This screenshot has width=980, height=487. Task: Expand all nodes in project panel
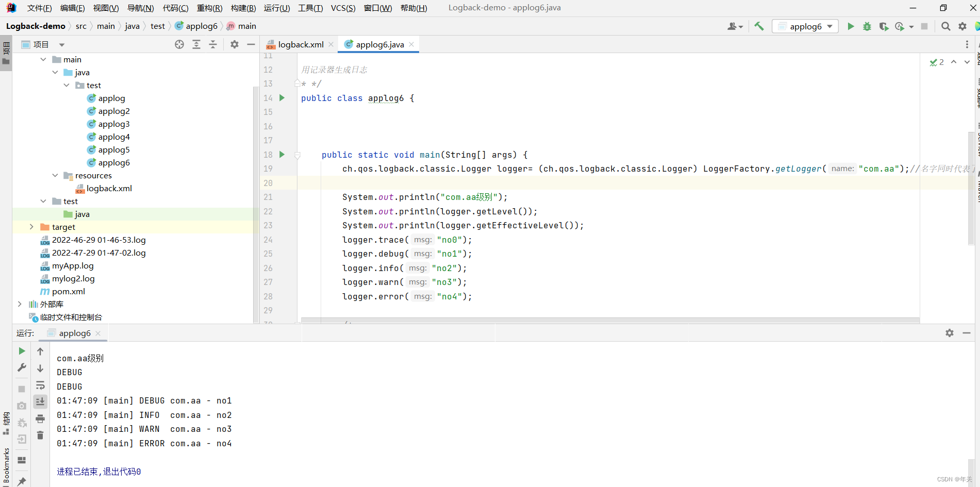coord(196,44)
